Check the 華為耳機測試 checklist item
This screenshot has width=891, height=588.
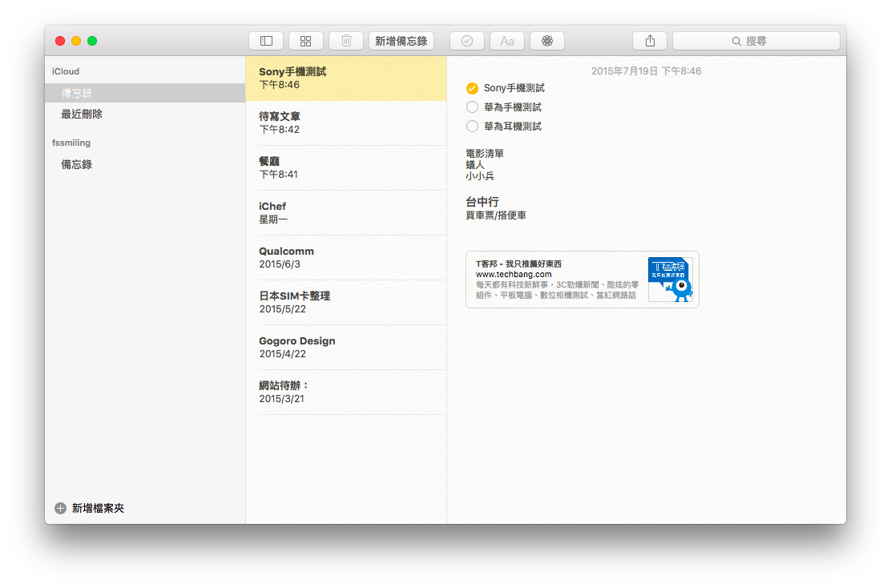(x=472, y=127)
